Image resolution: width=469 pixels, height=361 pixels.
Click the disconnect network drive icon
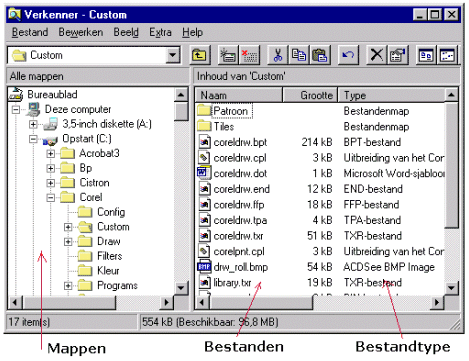(x=249, y=55)
